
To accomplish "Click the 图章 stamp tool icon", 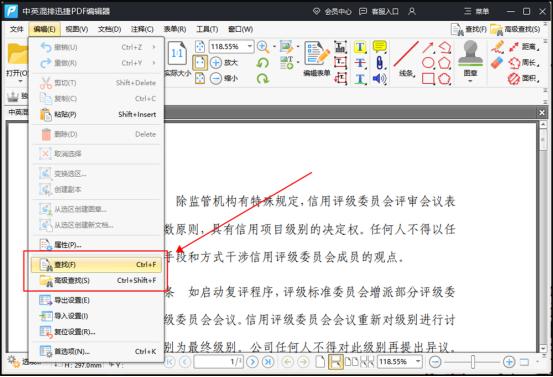I will click(x=470, y=54).
